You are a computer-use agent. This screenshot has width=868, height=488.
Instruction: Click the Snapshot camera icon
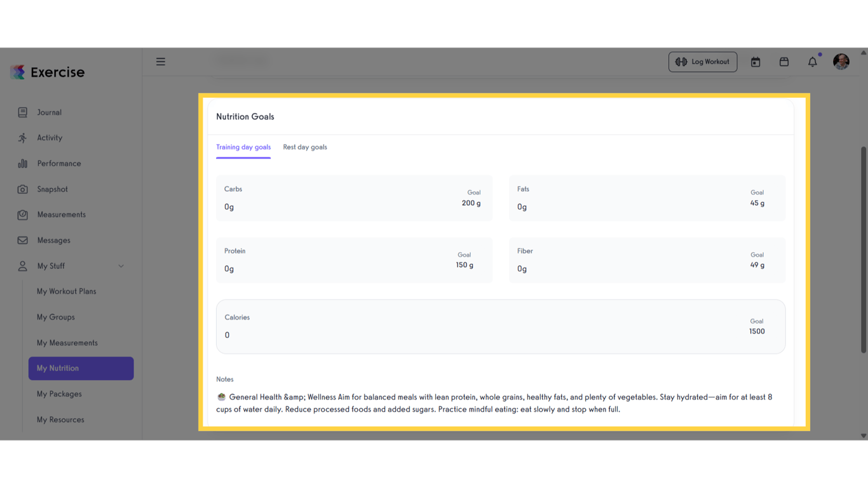click(23, 189)
